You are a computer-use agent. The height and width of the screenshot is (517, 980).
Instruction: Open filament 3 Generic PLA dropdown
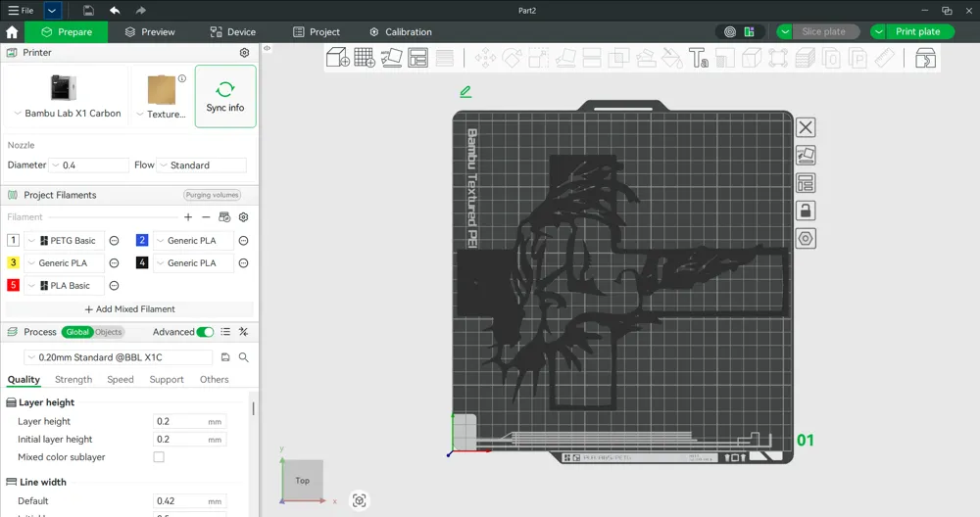pyautogui.click(x=64, y=262)
